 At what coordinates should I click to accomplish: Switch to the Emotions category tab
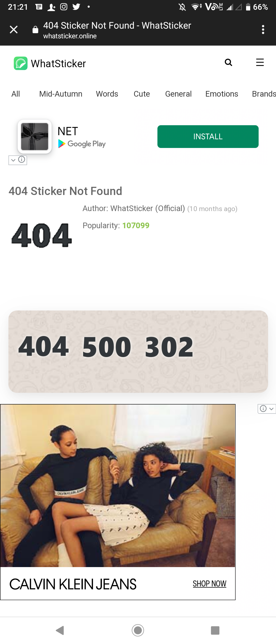[222, 94]
